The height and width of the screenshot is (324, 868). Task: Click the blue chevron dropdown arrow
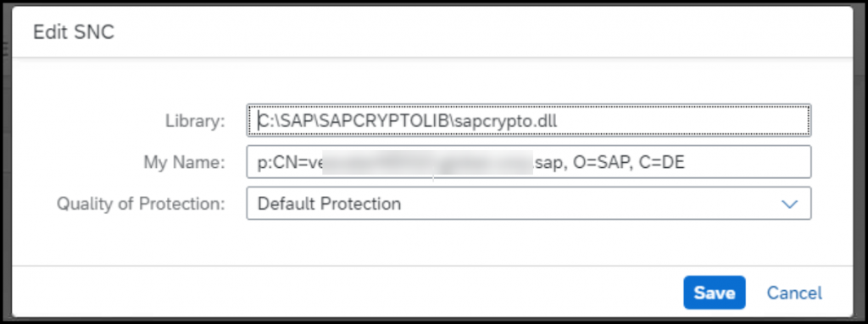point(788,204)
